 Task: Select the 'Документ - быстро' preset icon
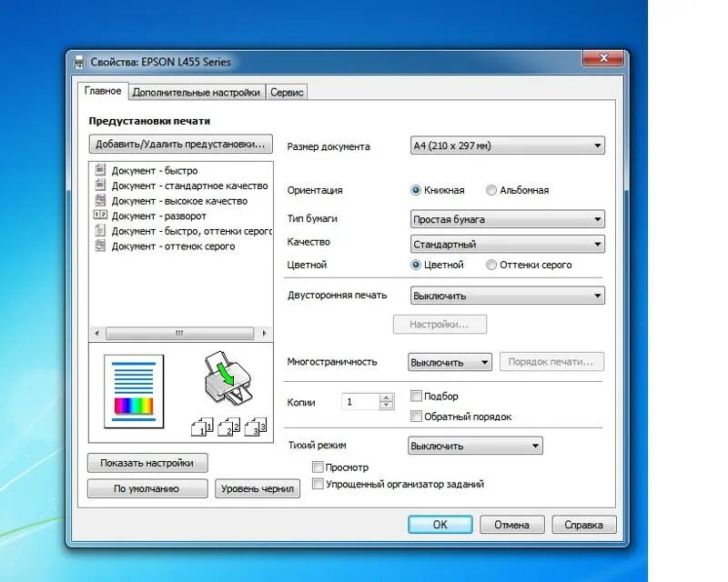[100, 170]
